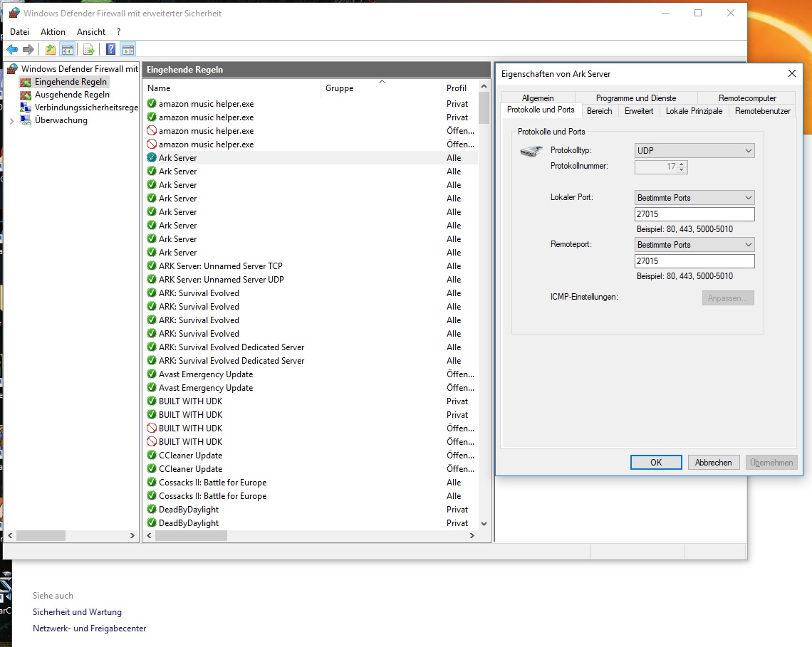Select Verbindungssicherheitsregeln in the tree

point(86,107)
